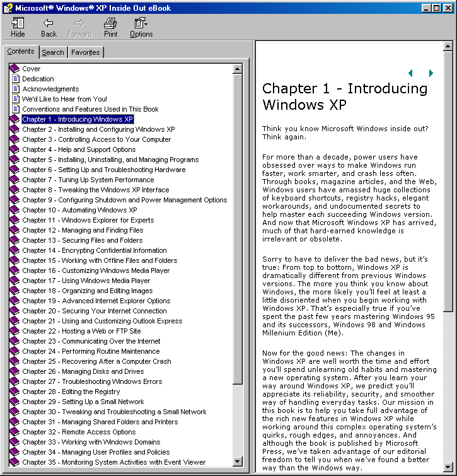Click the book icon for Chapter 6

pyautogui.click(x=14, y=170)
